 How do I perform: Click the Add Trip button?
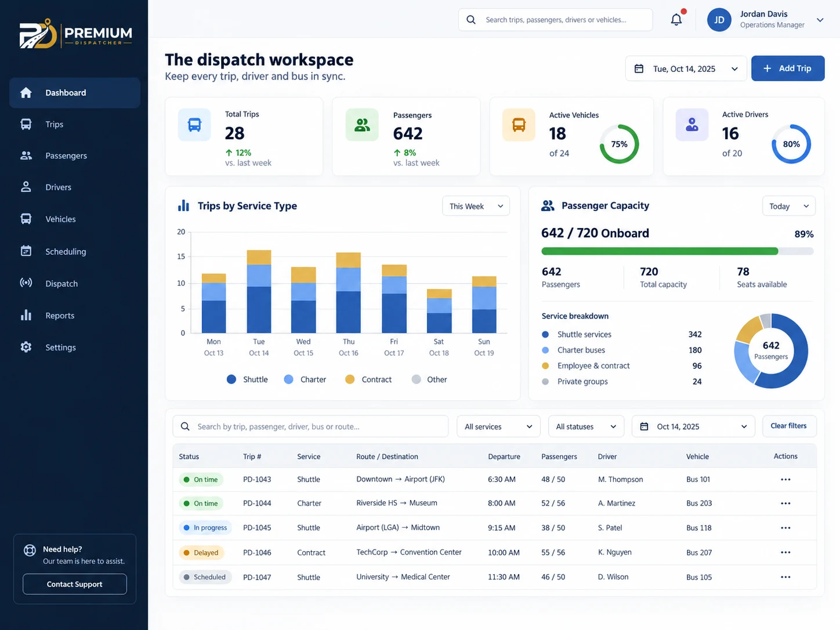point(788,68)
